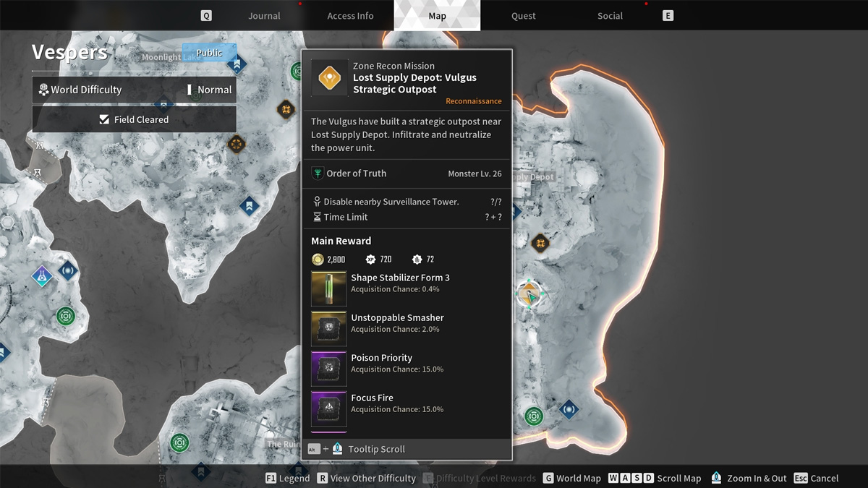
Task: Select the player location marker on the map
Action: (529, 295)
